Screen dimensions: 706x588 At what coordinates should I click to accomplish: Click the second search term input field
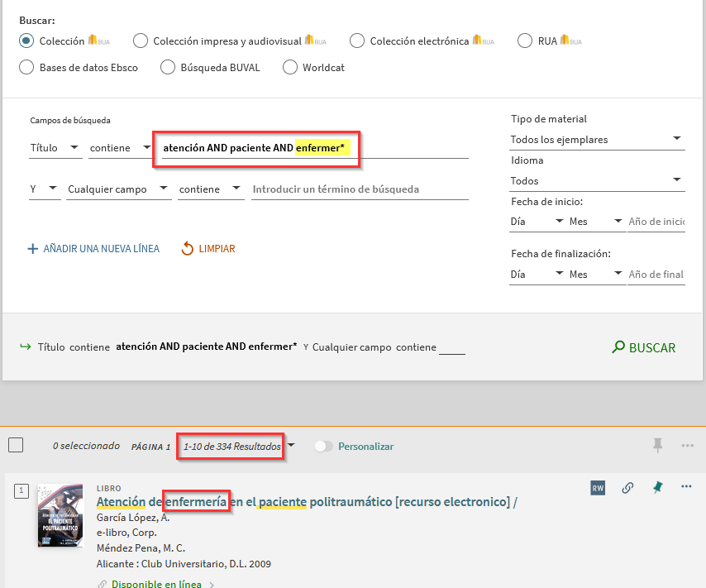point(360,189)
